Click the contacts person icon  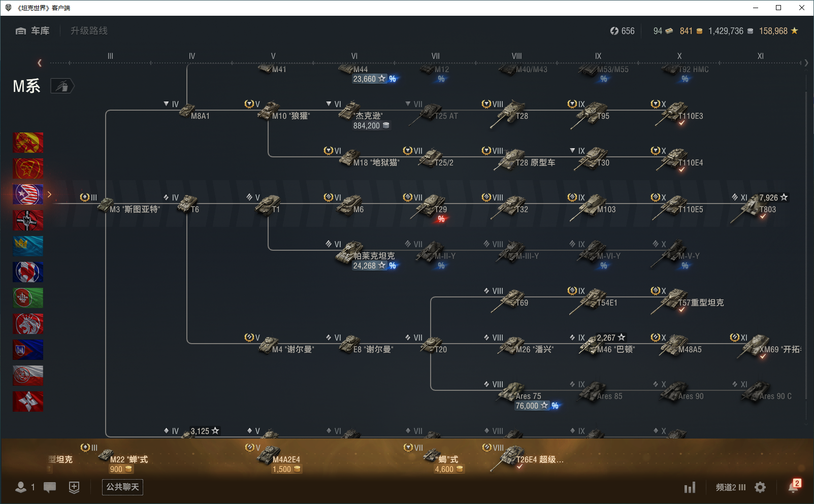(x=21, y=487)
